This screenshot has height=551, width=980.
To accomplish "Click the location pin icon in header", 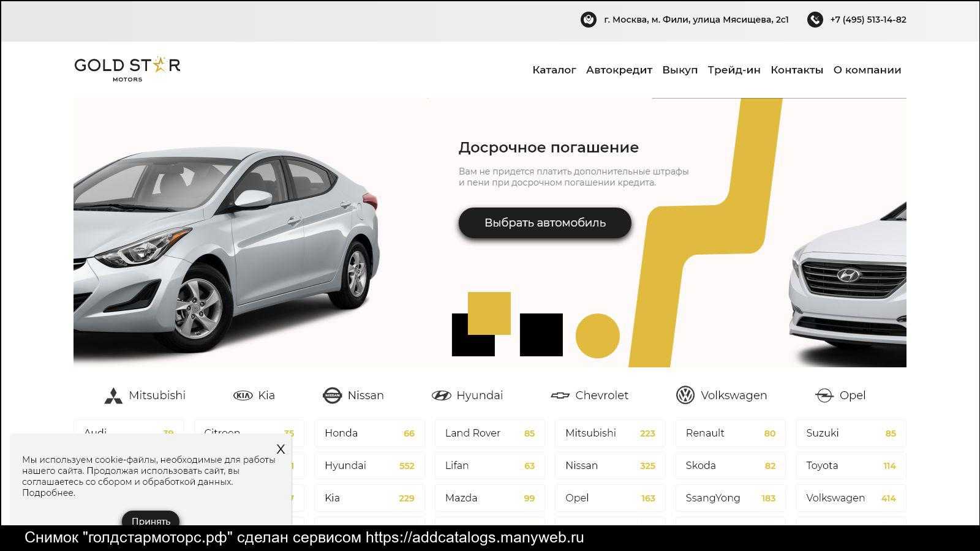I will tap(588, 20).
